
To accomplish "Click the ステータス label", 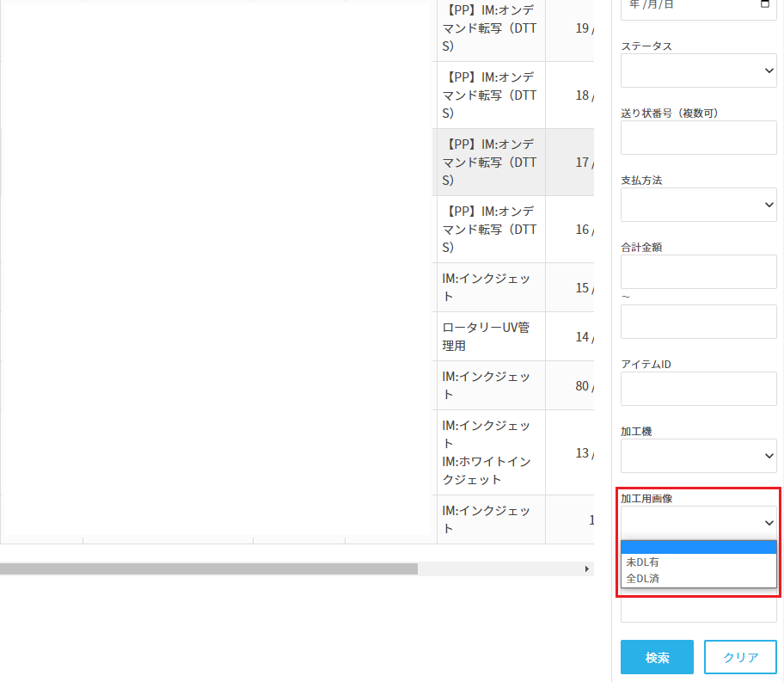I will (x=646, y=46).
